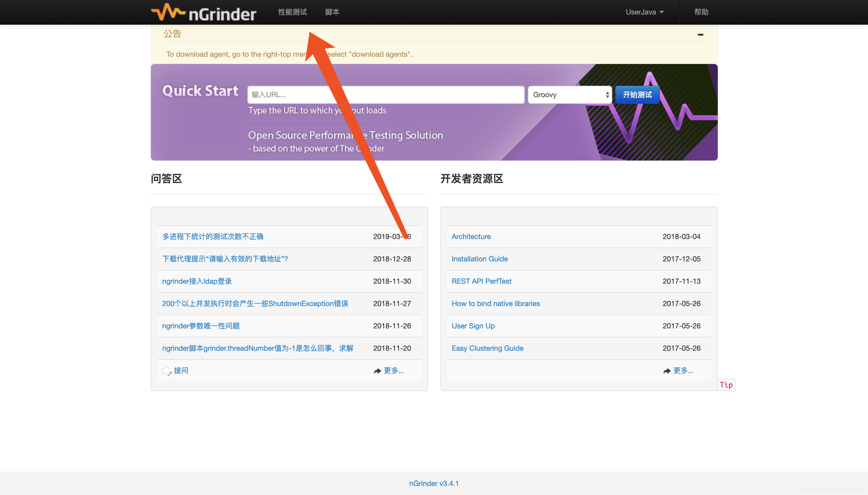Screen dimensions: 868x495
Task: Open the Easy Clustering Guide link
Action: coord(487,348)
